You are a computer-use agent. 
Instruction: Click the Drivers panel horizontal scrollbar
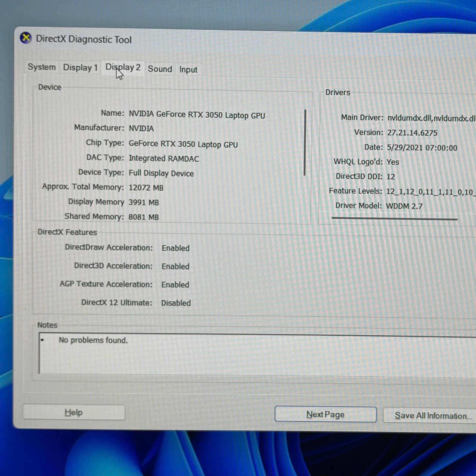click(x=394, y=218)
